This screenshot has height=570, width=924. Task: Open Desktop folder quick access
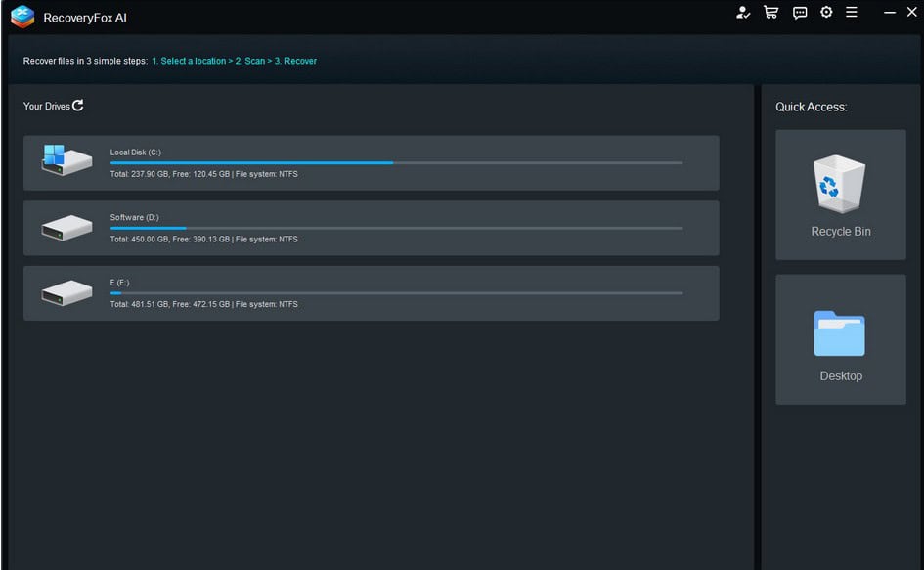[x=840, y=339]
